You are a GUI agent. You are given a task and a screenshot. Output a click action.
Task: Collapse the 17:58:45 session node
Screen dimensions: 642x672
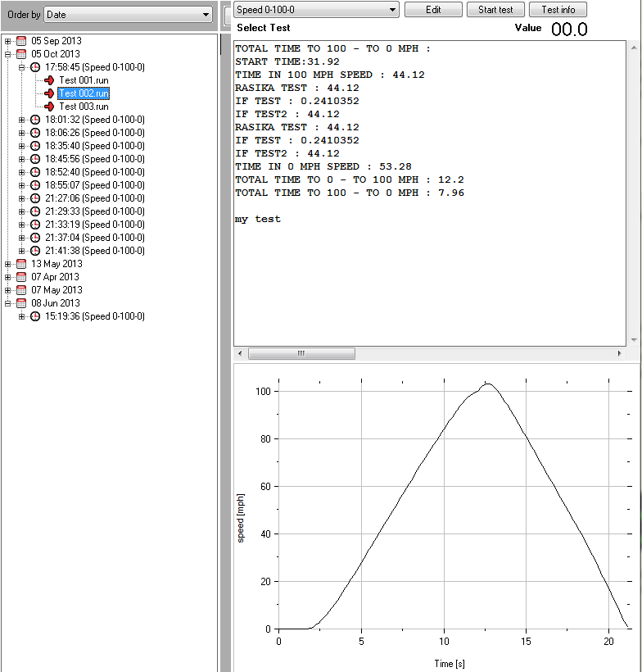[x=22, y=67]
